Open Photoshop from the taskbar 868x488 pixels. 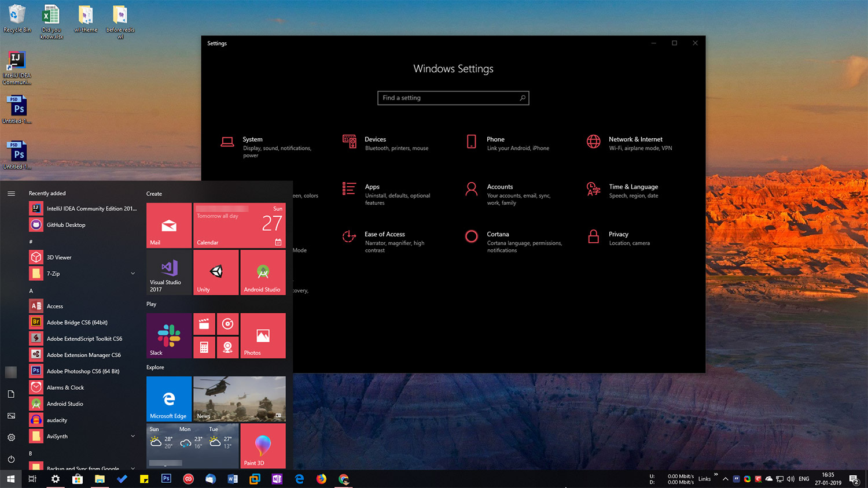pos(166,479)
